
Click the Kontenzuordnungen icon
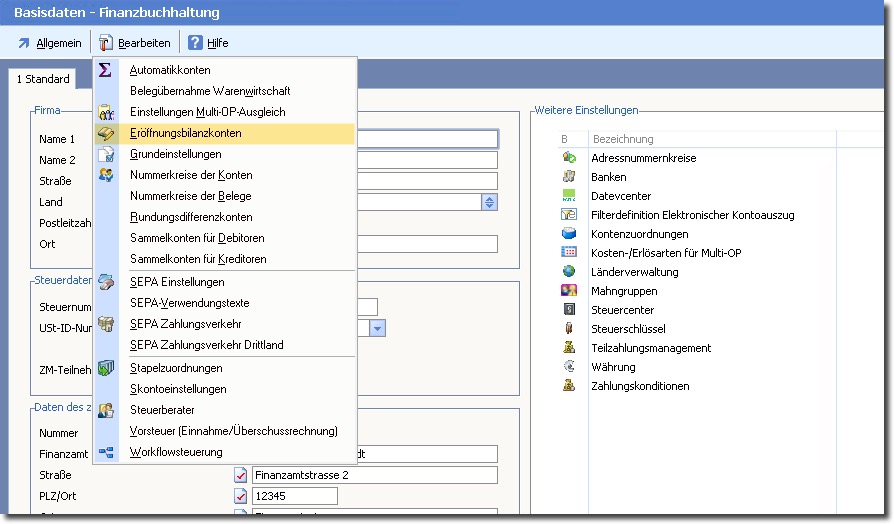tap(569, 234)
